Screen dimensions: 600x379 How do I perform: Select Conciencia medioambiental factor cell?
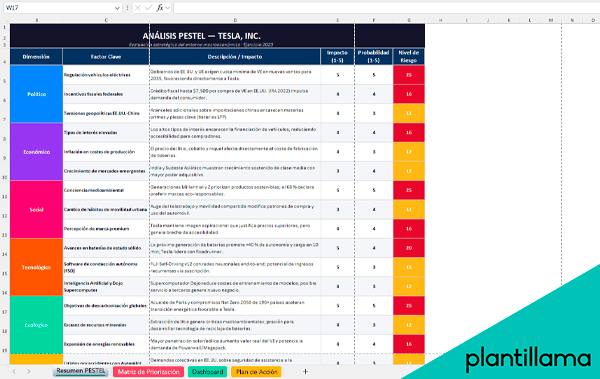(106, 190)
